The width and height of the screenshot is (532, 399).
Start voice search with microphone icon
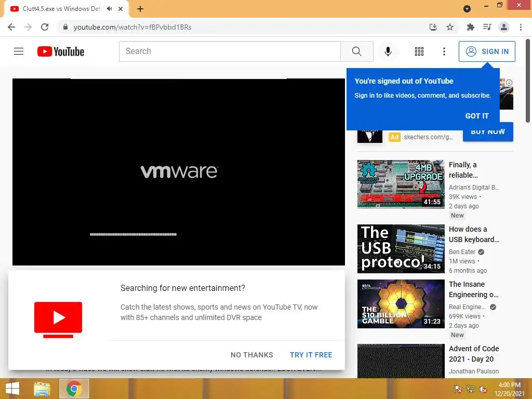point(388,51)
